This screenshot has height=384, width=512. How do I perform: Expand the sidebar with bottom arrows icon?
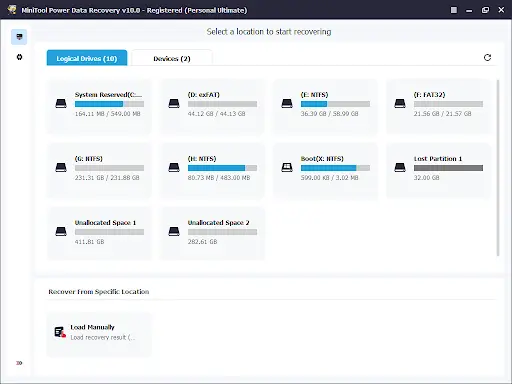[x=19, y=363]
